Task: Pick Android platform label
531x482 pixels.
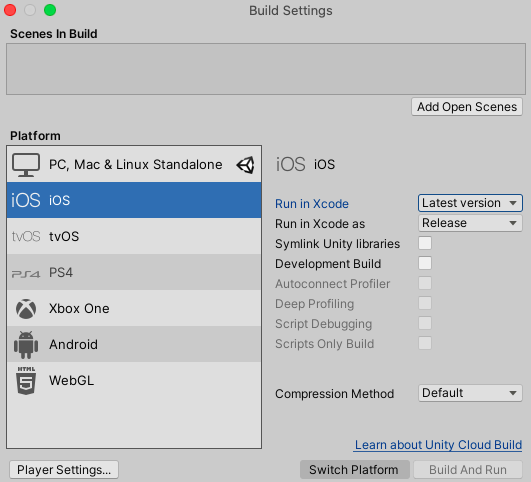Action: coord(73,344)
